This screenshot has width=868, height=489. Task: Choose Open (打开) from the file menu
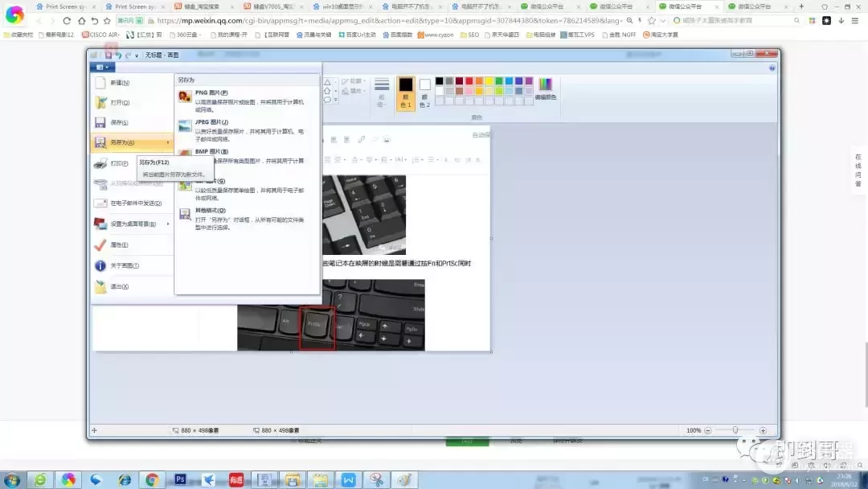(119, 103)
